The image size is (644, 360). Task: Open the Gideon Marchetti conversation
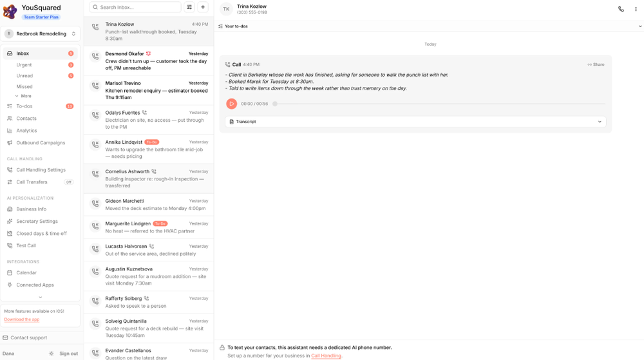click(x=149, y=204)
